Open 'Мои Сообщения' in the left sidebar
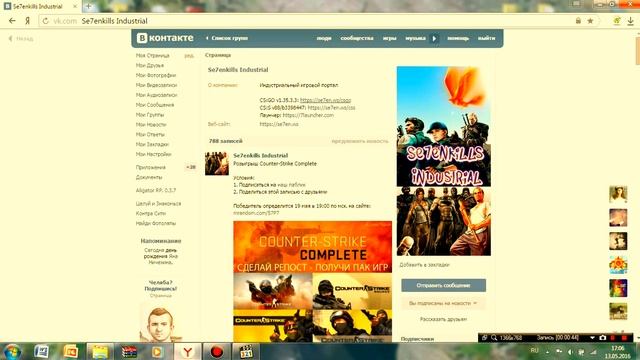The height and width of the screenshot is (360, 640). coord(155,105)
